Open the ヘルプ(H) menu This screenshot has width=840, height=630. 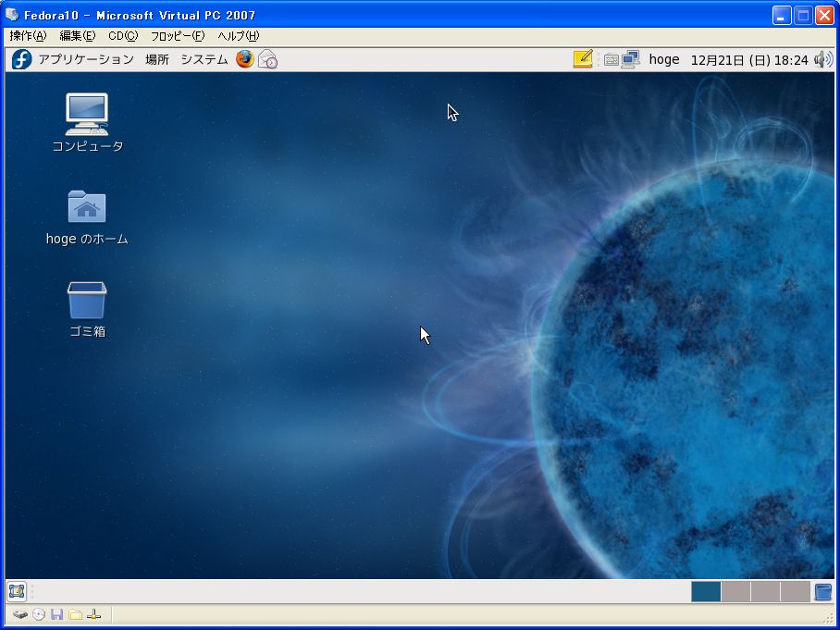[x=238, y=36]
